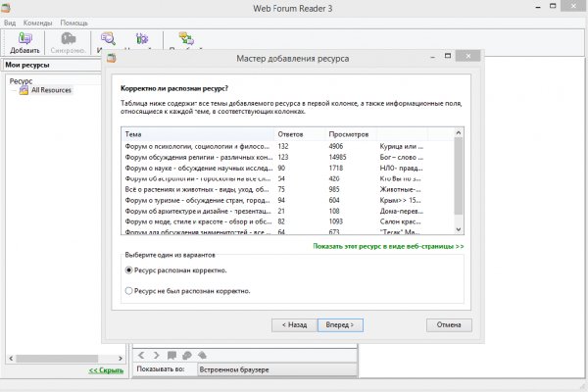Minimize the wizard dialog window
Viewport: 588px width, 392px height.
[433, 57]
